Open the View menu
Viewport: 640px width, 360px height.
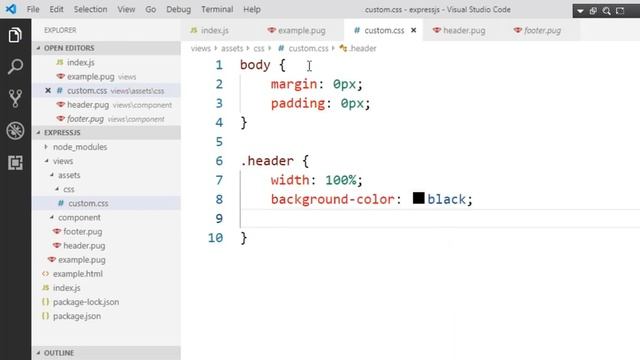click(126, 9)
